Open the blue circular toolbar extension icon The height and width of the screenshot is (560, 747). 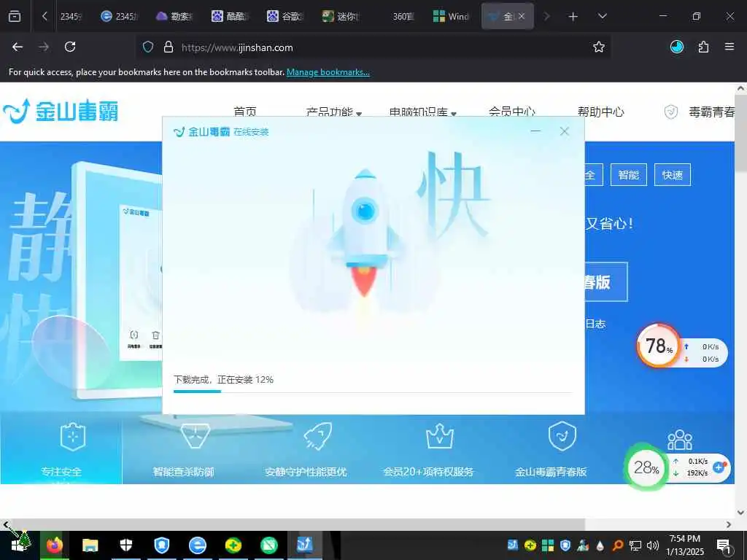point(676,47)
